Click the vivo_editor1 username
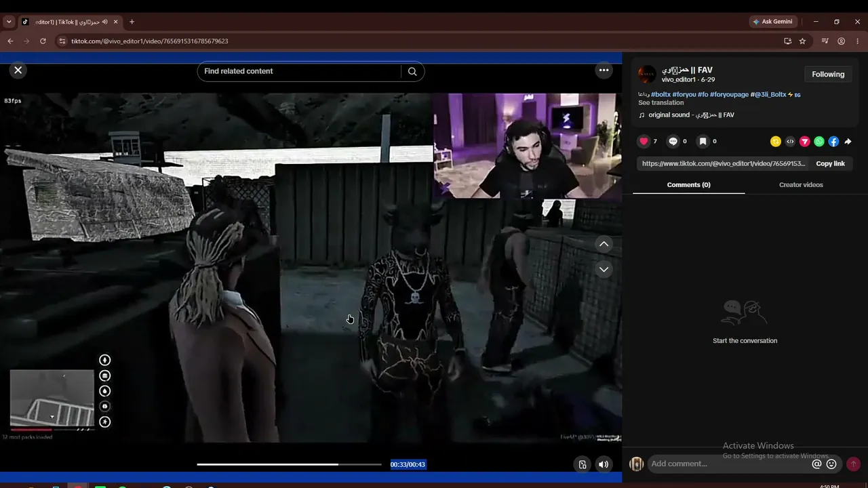The height and width of the screenshot is (488, 868). 679,79
